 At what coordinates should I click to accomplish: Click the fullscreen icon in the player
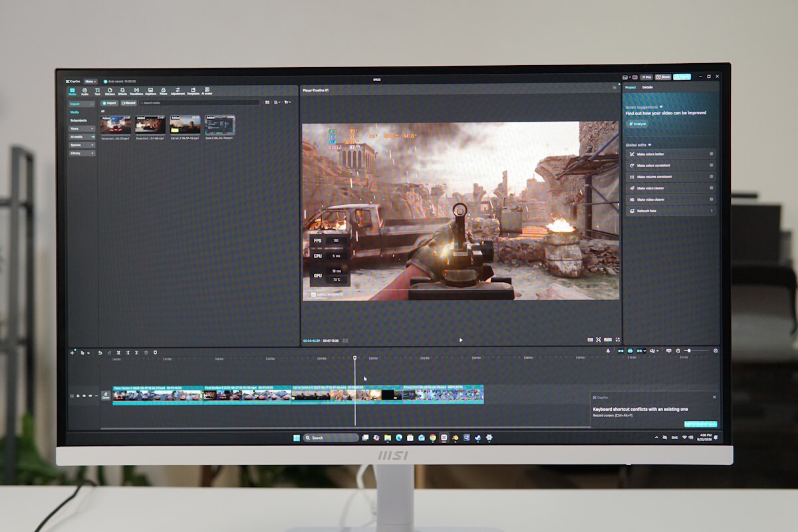pos(618,340)
